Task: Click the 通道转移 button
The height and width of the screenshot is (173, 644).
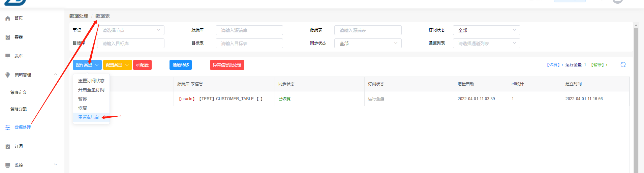Action: [x=181, y=65]
